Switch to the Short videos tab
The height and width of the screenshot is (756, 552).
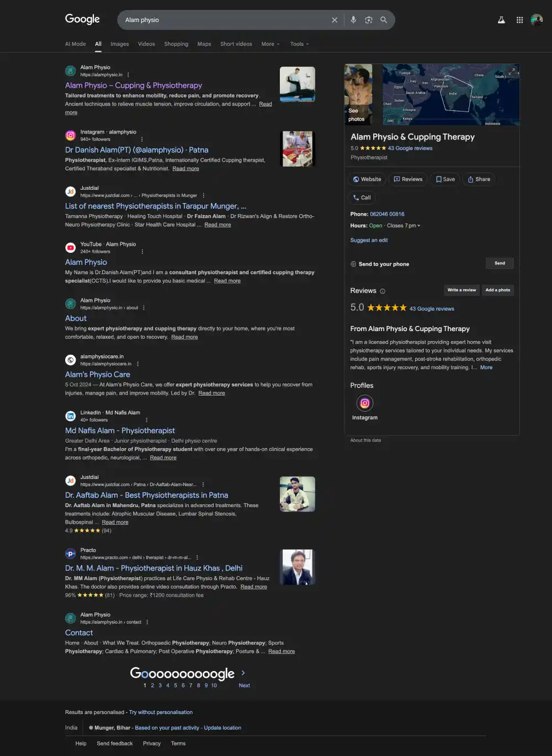point(236,44)
